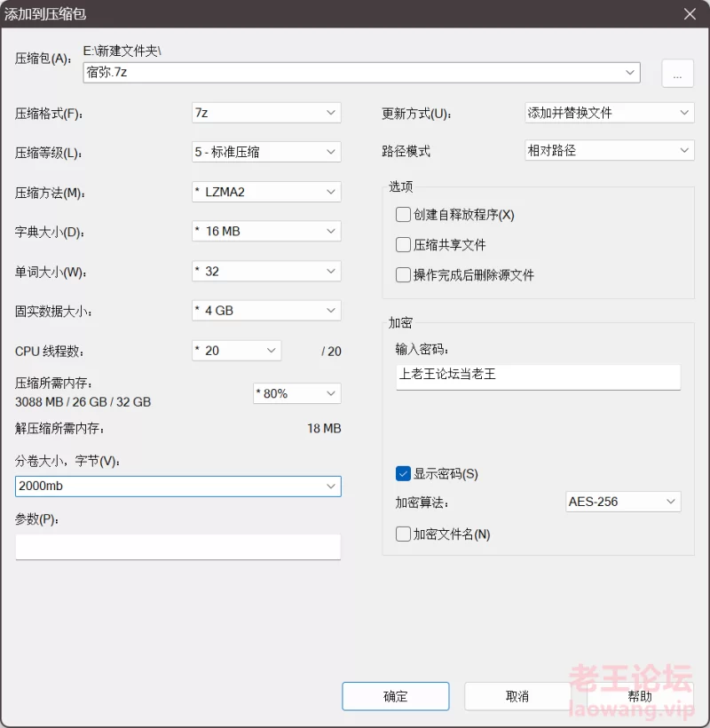Expand 路径模式 相对路径 dropdown
Screen dimensions: 710x728
click(610, 150)
